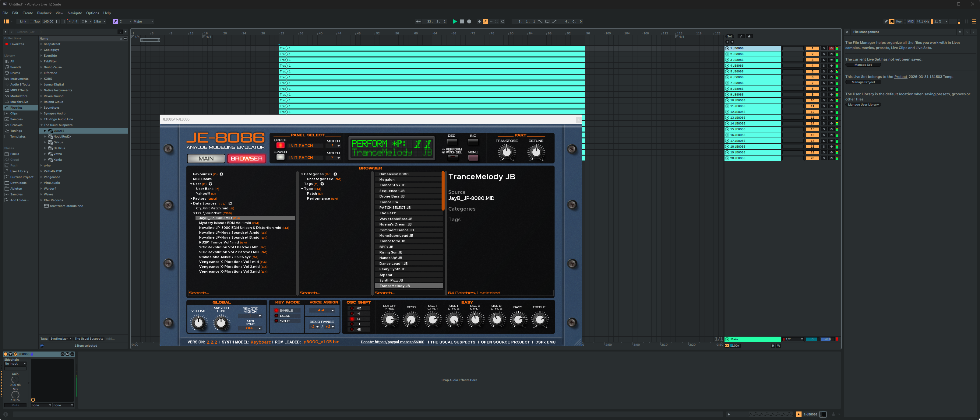Select the Trance Era patch in list

pyautogui.click(x=388, y=202)
